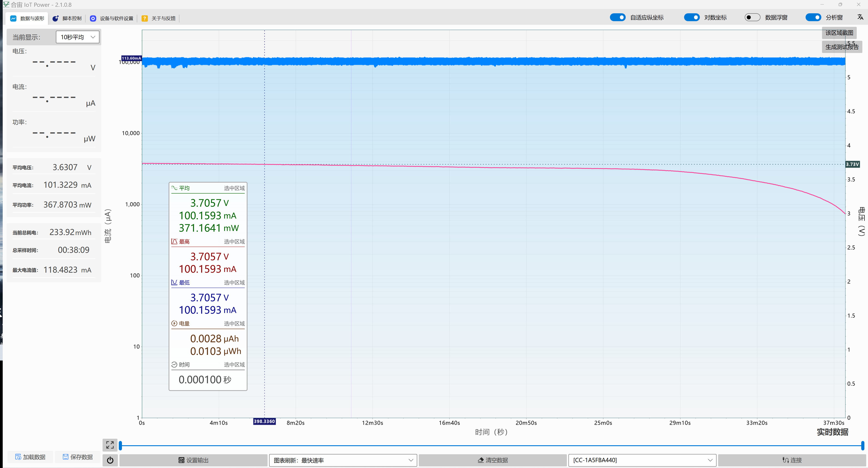Click the right handle of the time range slider
The width and height of the screenshot is (868, 468).
coord(863,445)
